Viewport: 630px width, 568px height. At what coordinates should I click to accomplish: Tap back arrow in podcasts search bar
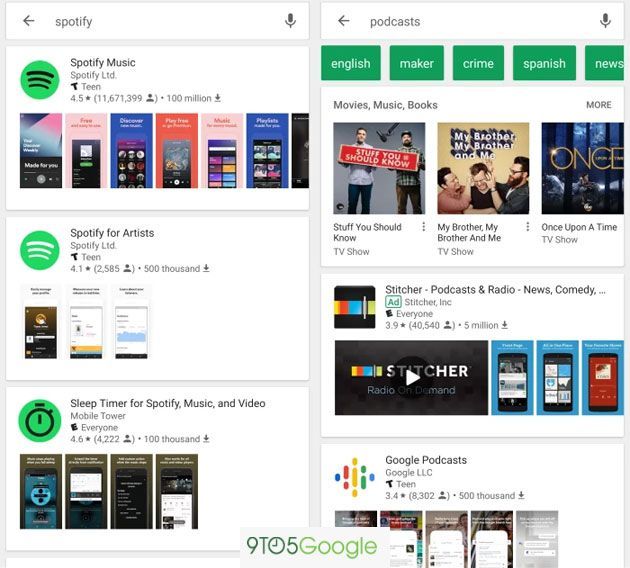pyautogui.click(x=343, y=21)
